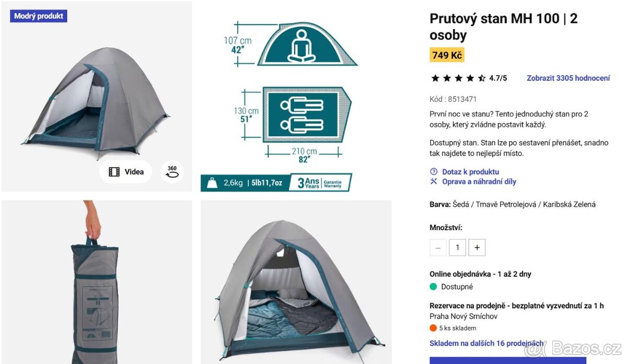627x364 pixels.
Task: Open the Oprava a náhradní díly link
Action: 479,182
